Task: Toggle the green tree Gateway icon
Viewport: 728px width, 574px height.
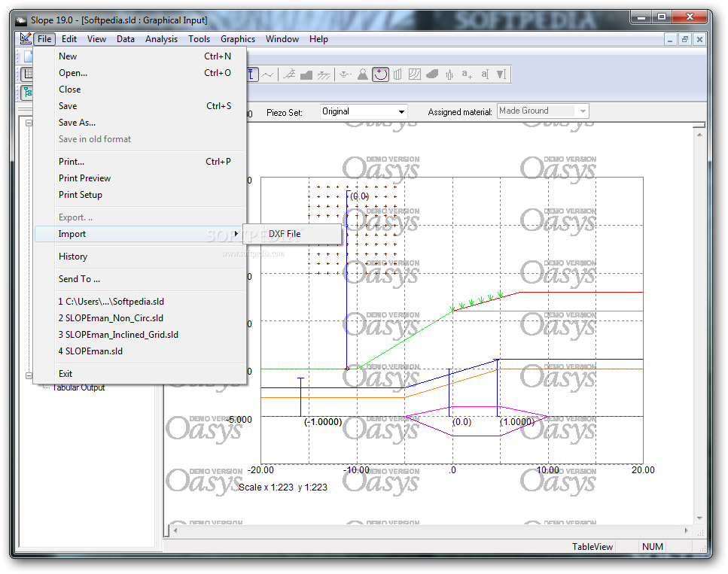Action: (x=27, y=93)
